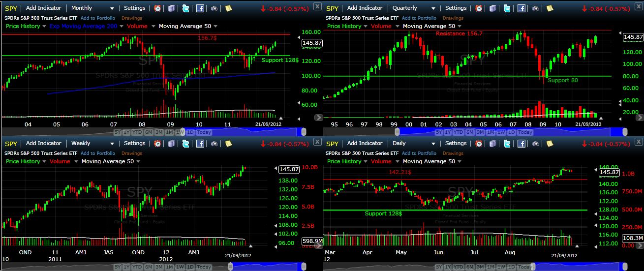
Task: Select 3M range in Weekly chart
Action: pos(159,268)
